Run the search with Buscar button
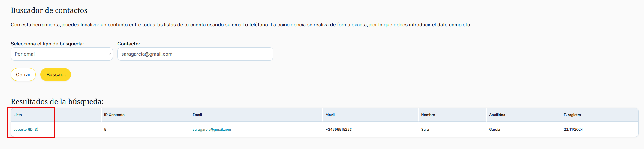 coord(56,74)
